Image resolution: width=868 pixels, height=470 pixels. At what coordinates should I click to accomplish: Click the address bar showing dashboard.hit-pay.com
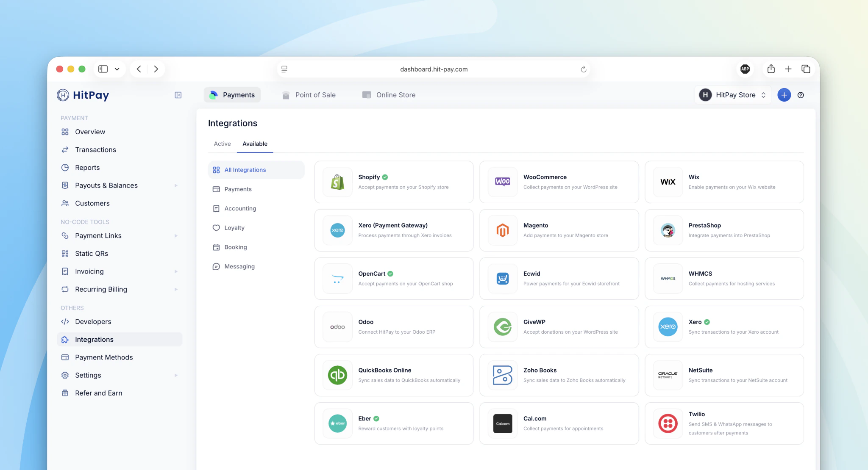pos(434,69)
